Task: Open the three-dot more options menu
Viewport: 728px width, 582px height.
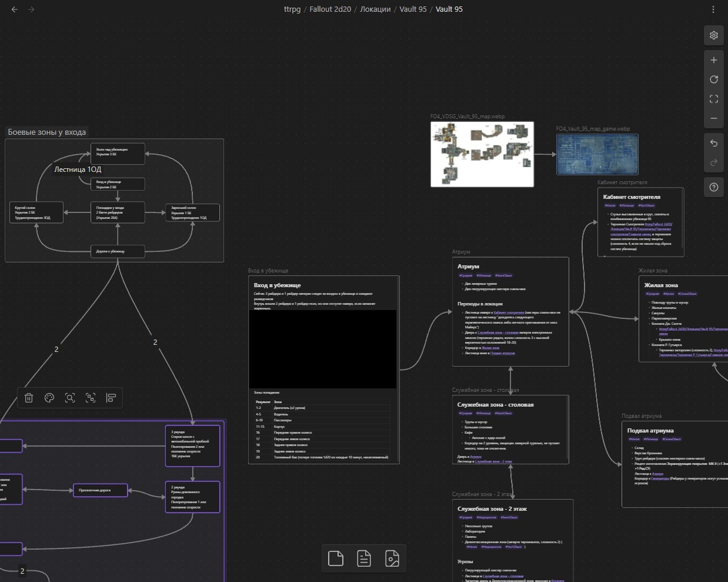Action: coord(713,9)
